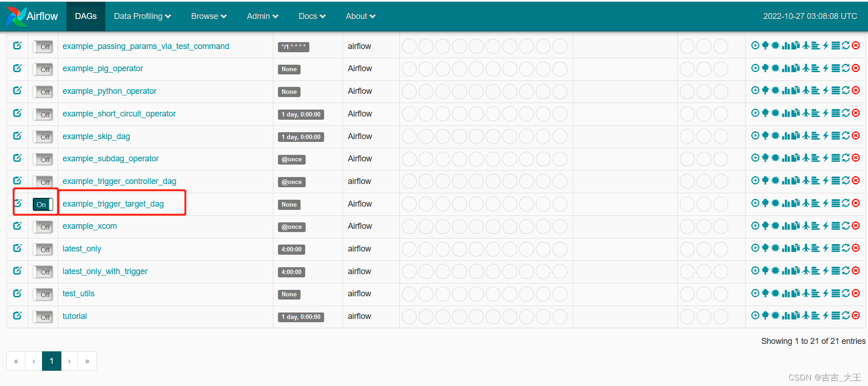Jump to last page with » button
Viewport: 868px width, 386px height.
click(87, 361)
